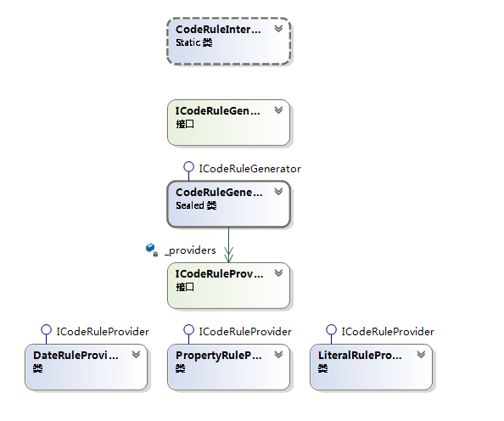Select the ICodeRuleProv... interface title
Screen dimensions: 504x421
(x=219, y=273)
